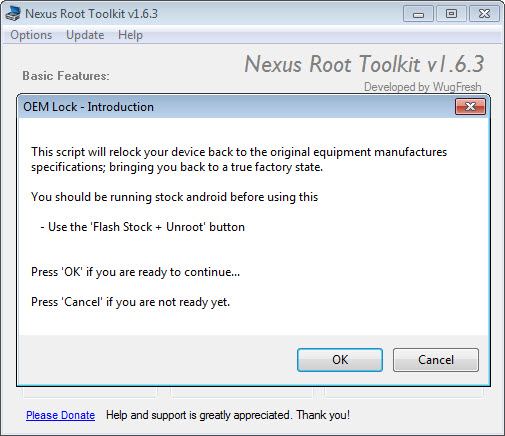Open the Options menu
This screenshot has width=505, height=436.
[31, 35]
